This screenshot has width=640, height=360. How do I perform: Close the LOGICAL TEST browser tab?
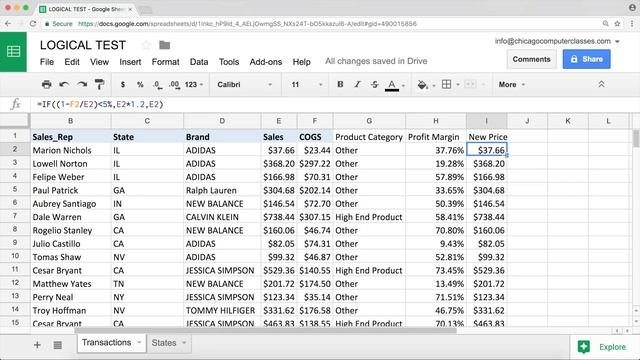pos(130,9)
